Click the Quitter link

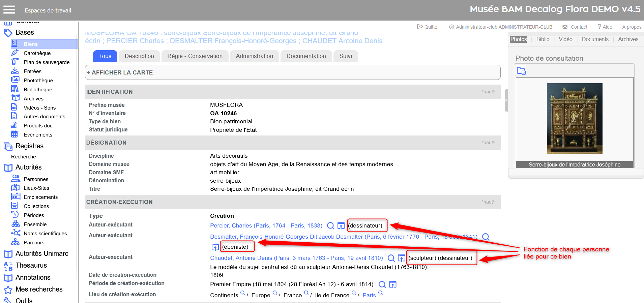pyautogui.click(x=428, y=27)
